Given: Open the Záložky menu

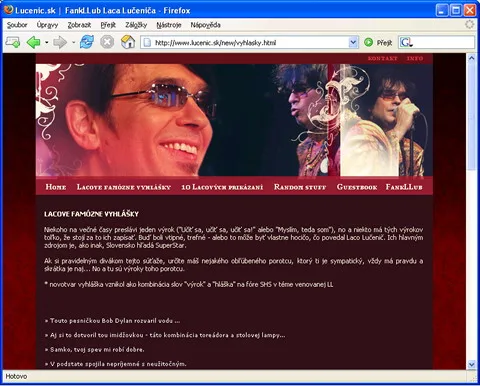Looking at the screenshot, I should [136, 25].
